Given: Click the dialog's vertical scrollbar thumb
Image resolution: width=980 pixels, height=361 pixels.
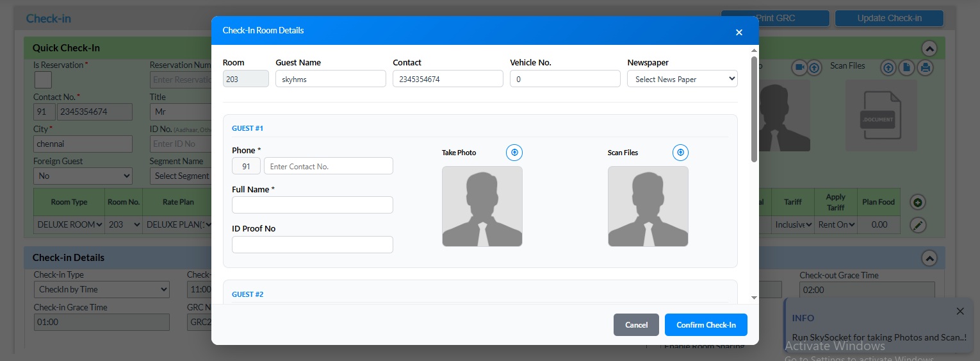Looking at the screenshot, I should click(x=754, y=109).
